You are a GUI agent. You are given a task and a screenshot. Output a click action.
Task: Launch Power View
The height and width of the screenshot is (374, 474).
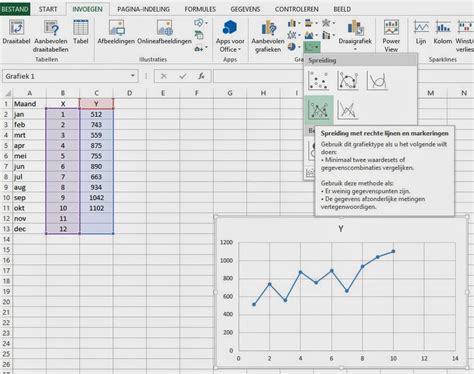pos(391,36)
